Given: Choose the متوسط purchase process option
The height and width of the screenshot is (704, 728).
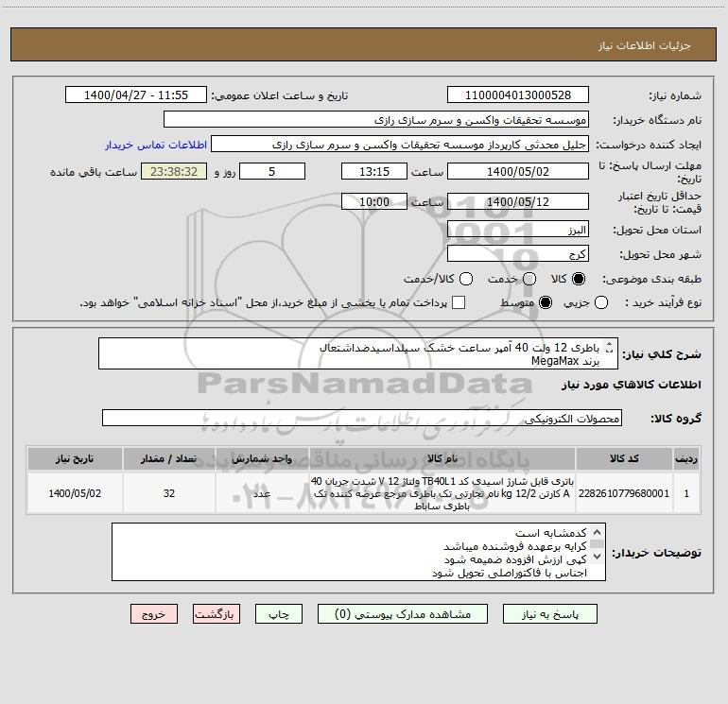Looking at the screenshot, I should coord(546,302).
